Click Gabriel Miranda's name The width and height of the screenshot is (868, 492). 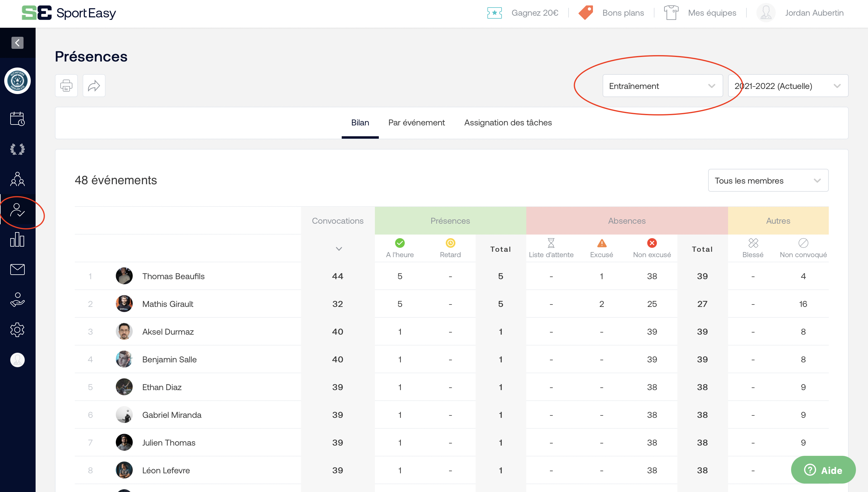point(172,415)
